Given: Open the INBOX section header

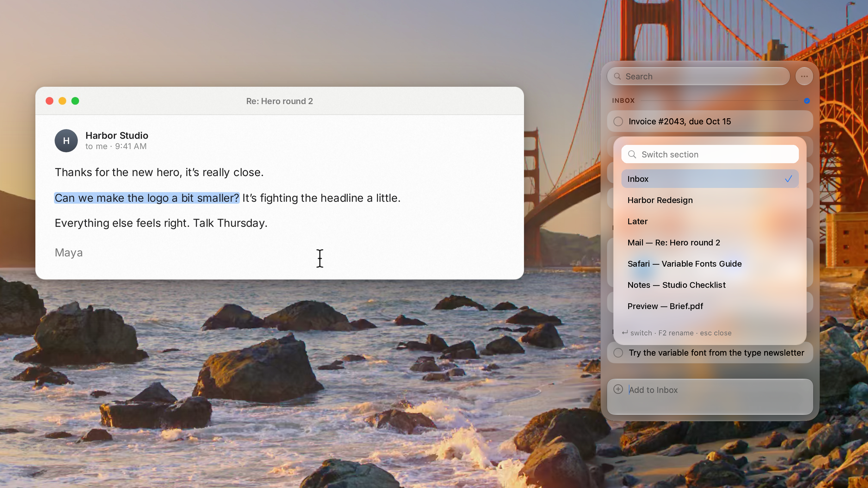Looking at the screenshot, I should tap(623, 101).
